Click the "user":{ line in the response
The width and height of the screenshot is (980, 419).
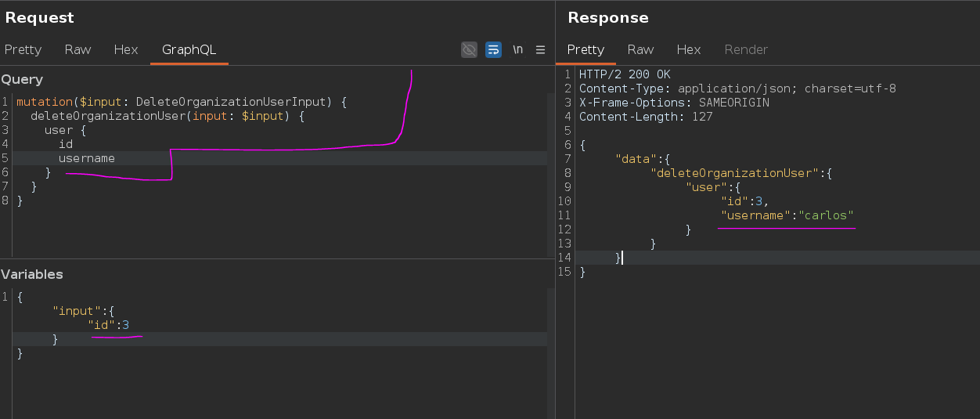point(713,187)
